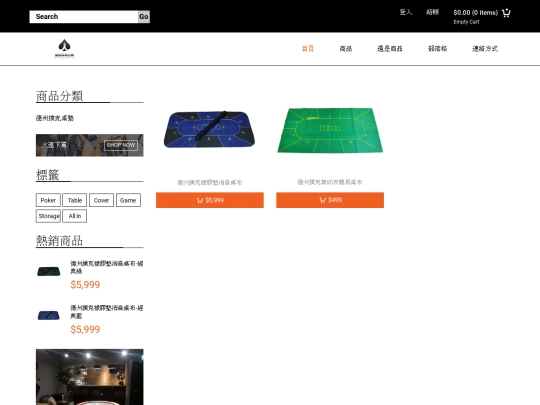
Task: Click the poker room photo in sidebar
Action: pos(90,377)
